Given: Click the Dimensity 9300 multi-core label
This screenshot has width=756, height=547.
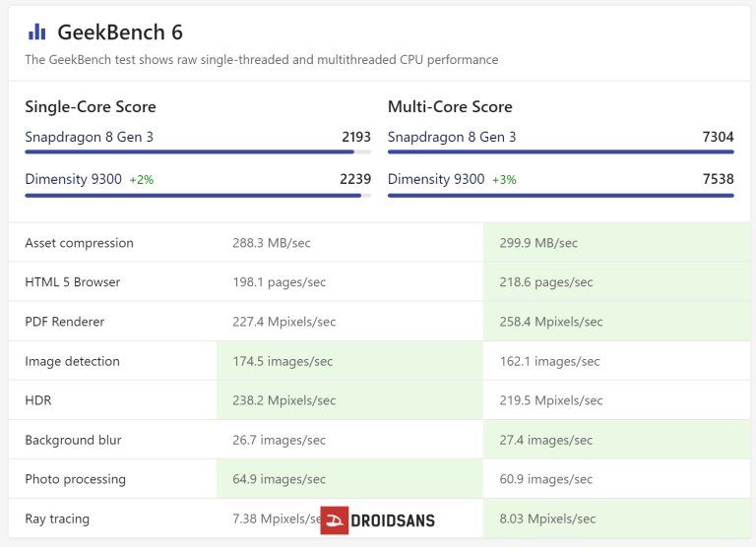Looking at the screenshot, I should tap(436, 179).
